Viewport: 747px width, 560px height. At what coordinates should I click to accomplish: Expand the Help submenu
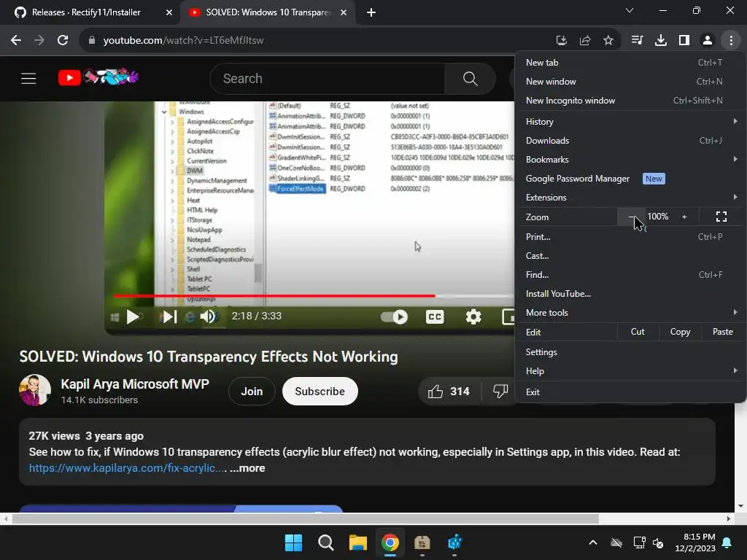click(x=630, y=371)
